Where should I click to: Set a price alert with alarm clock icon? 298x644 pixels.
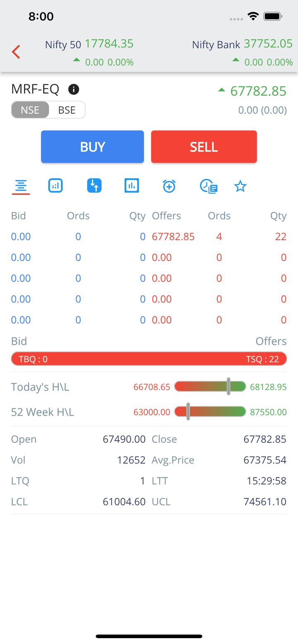[x=169, y=186]
